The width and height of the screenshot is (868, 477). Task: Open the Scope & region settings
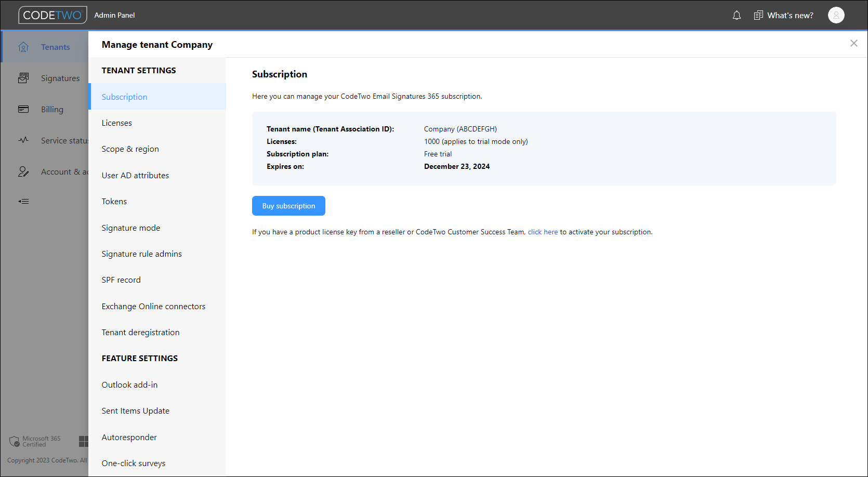[x=130, y=149]
